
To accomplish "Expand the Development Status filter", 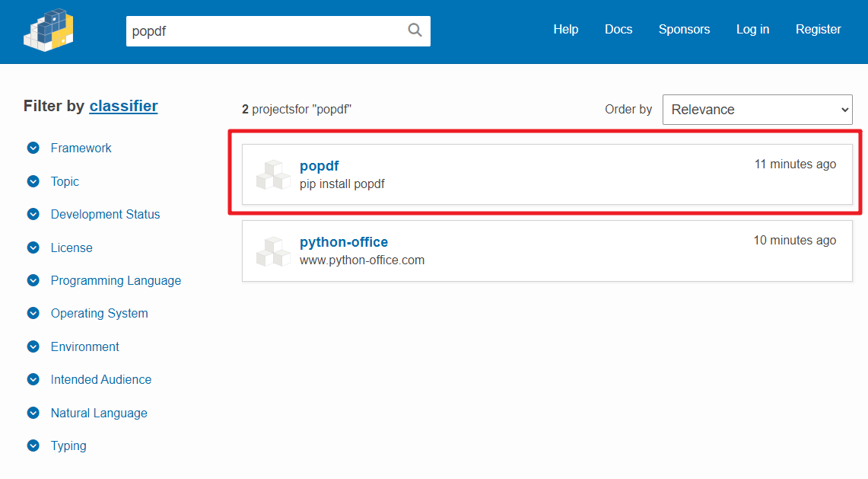I will (105, 215).
